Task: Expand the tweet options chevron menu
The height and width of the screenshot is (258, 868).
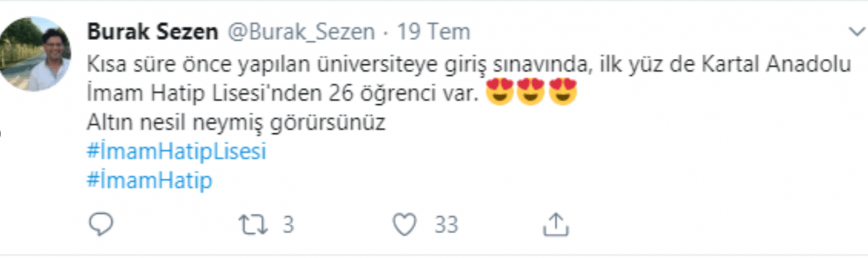Action: 856,32
